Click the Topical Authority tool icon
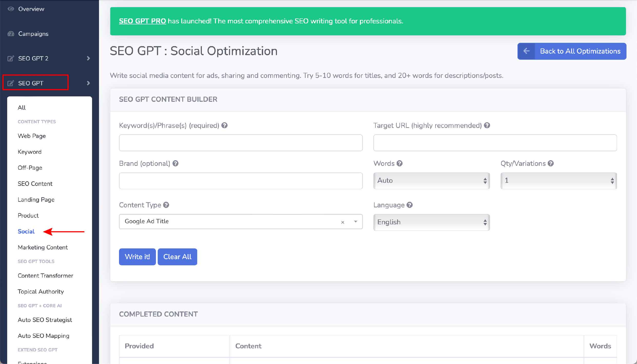This screenshot has height=364, width=637. tap(40, 291)
